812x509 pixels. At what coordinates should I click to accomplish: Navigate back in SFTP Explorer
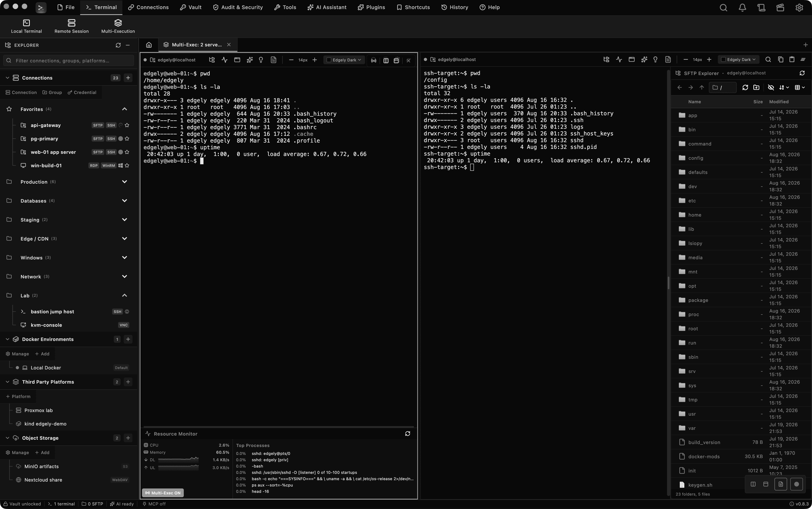[679, 87]
